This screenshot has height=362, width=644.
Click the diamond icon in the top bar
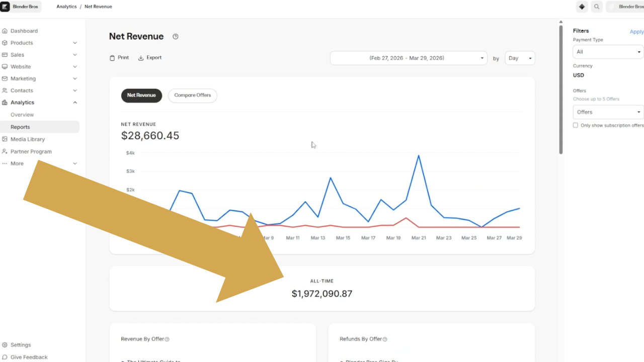(x=582, y=7)
